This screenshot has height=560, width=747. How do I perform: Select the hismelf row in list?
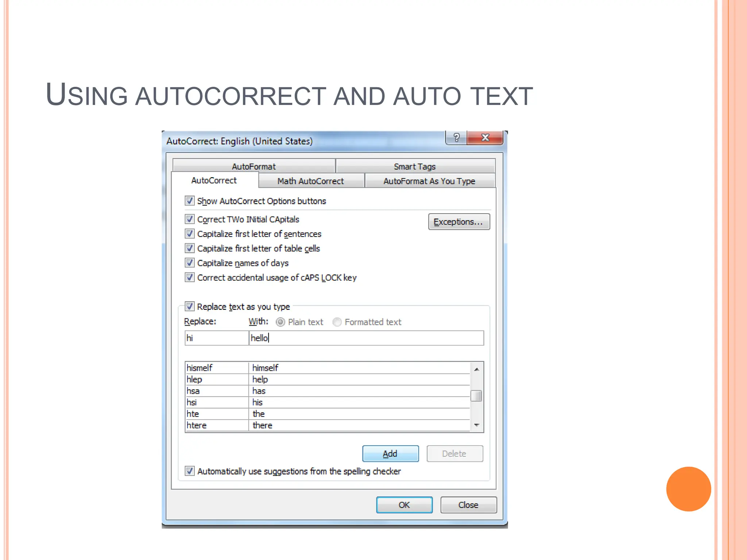[x=328, y=368]
